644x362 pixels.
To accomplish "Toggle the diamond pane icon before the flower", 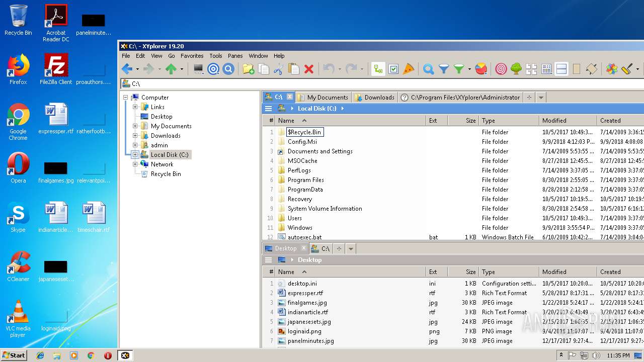I will point(592,69).
